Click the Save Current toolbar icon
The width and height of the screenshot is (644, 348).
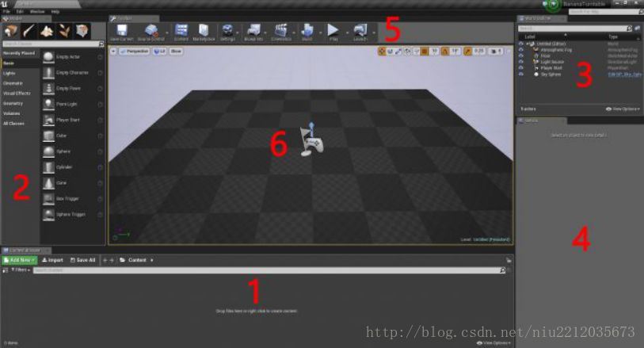tap(121, 33)
